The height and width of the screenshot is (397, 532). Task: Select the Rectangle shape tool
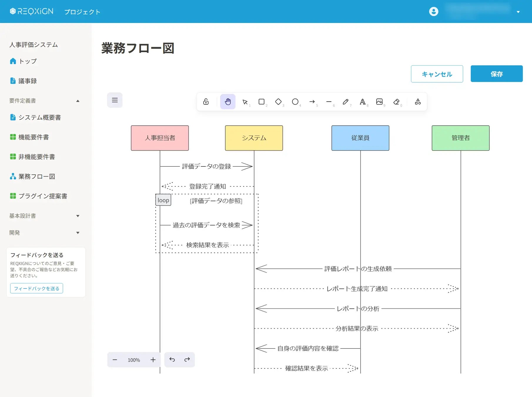(x=262, y=102)
